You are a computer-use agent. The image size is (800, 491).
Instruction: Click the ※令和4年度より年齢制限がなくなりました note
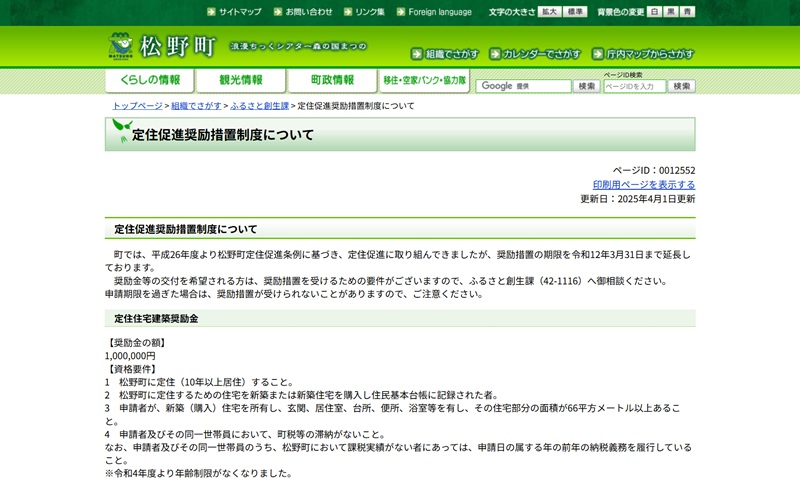point(199,474)
